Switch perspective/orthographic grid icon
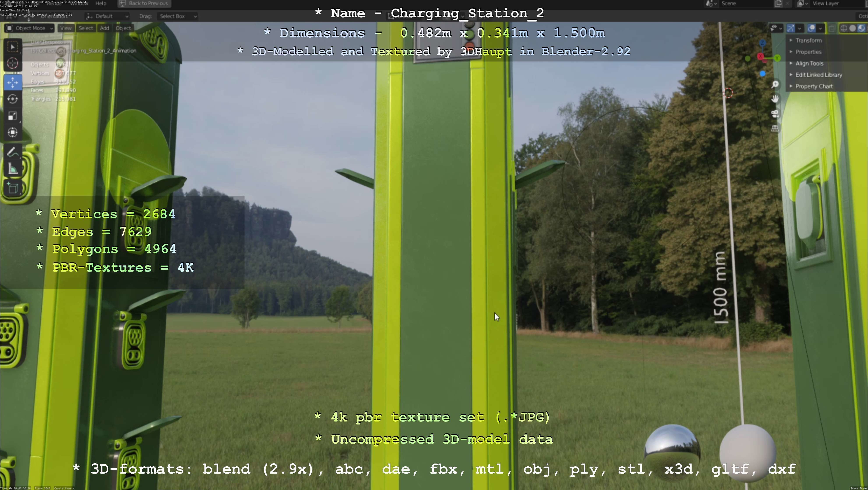 click(775, 128)
